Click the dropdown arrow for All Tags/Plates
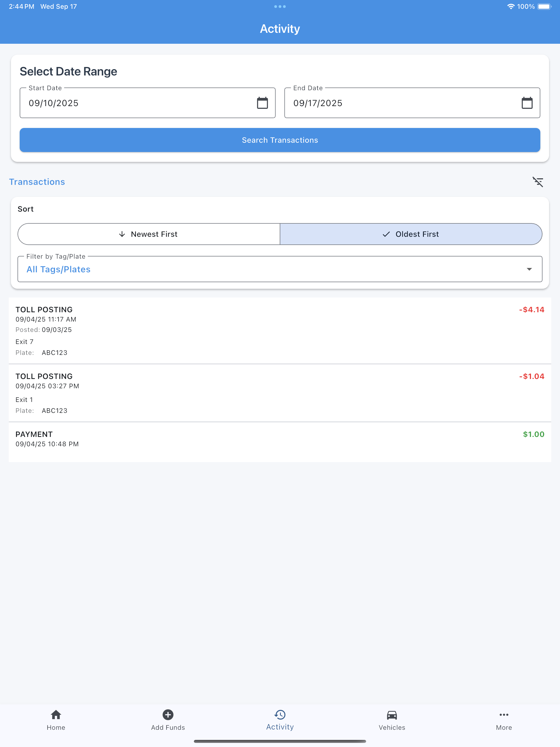560x747 pixels. (x=529, y=269)
